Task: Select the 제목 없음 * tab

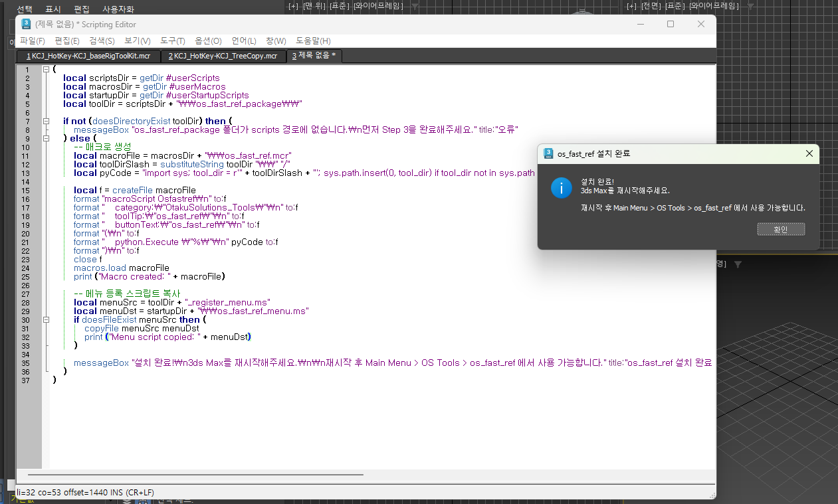Action: 313,56
